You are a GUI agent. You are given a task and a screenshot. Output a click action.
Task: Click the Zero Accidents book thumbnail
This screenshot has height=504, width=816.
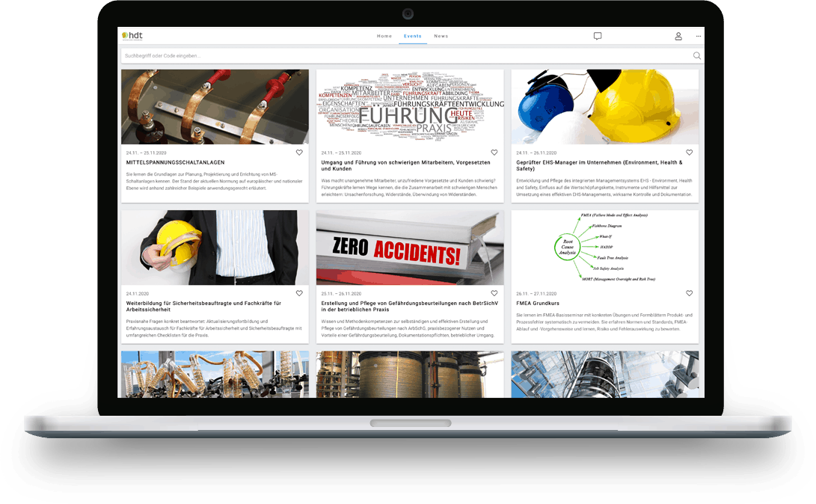point(410,248)
